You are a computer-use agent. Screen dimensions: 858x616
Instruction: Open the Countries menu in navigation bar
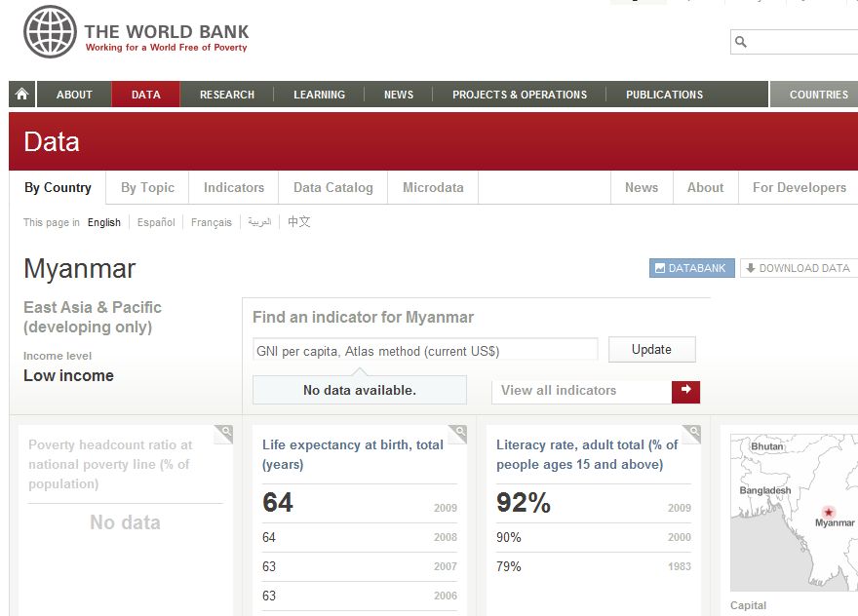818,95
